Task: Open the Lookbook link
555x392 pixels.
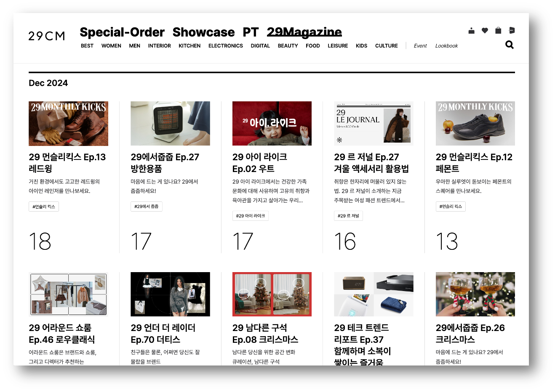Action: [x=446, y=46]
